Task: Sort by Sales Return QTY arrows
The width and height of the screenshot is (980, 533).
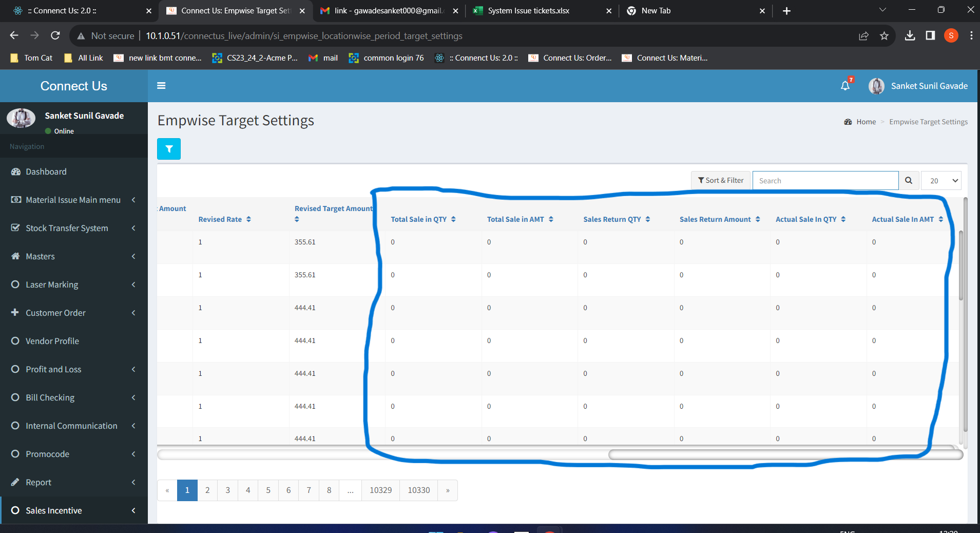Action: [648, 219]
